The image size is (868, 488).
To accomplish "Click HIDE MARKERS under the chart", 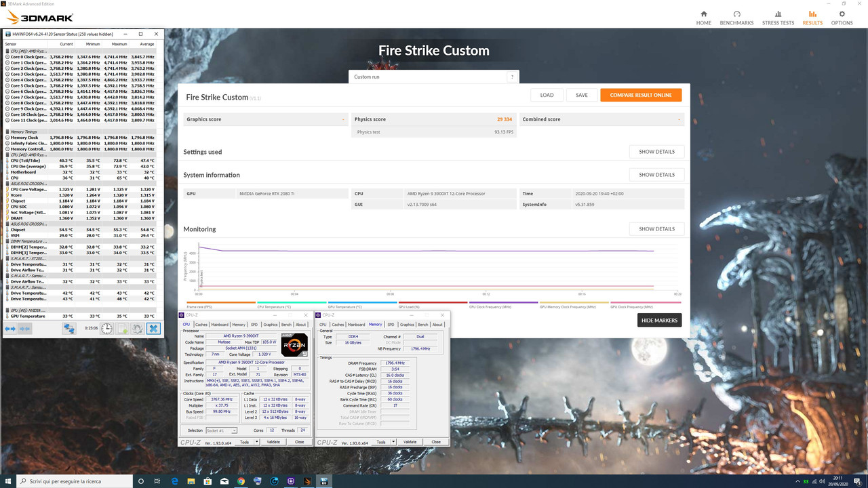I will 659,320.
